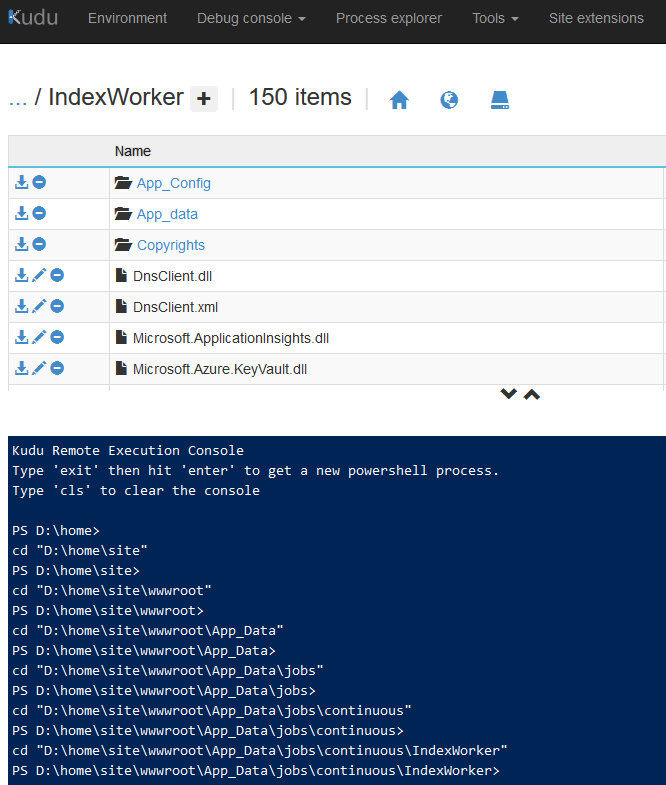The width and height of the screenshot is (666, 785).
Task: Delete the App_data folder
Action: pyautogui.click(x=39, y=213)
